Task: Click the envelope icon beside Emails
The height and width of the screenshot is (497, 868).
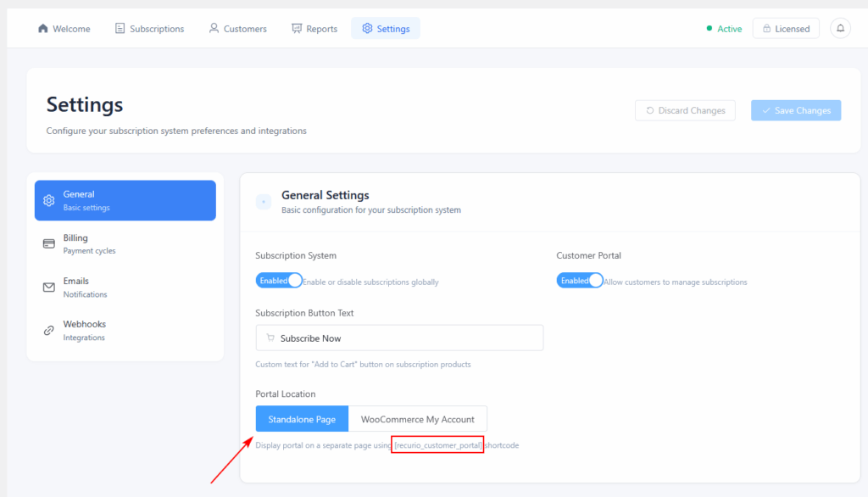Action: point(49,288)
